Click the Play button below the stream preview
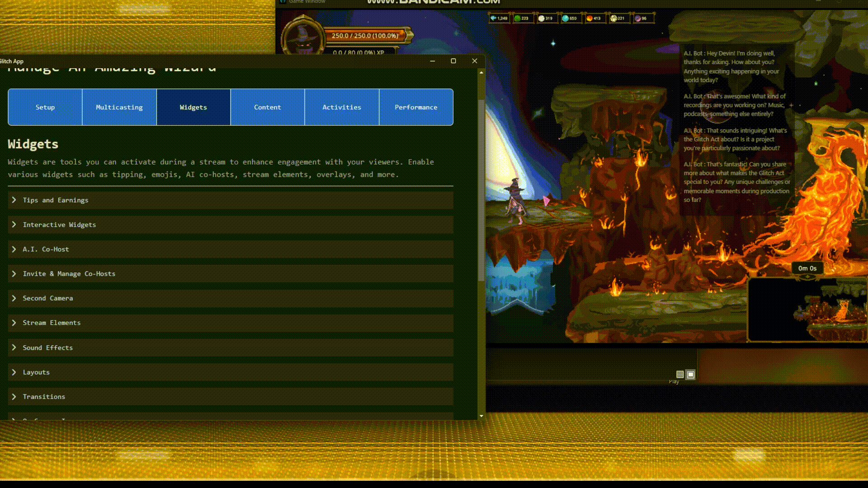Image resolution: width=868 pixels, height=488 pixels. (674, 381)
